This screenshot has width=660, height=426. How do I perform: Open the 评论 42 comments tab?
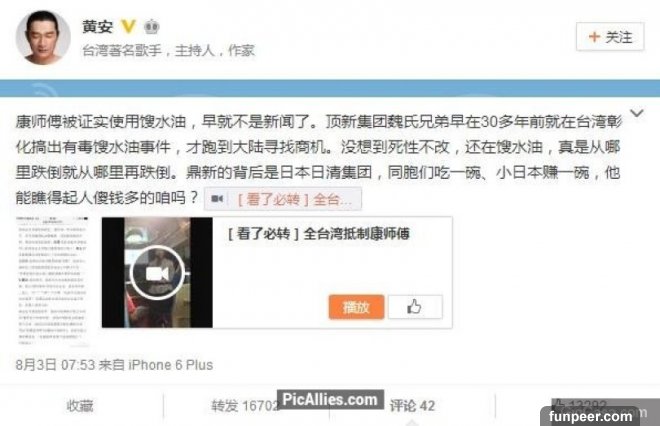[412, 406]
